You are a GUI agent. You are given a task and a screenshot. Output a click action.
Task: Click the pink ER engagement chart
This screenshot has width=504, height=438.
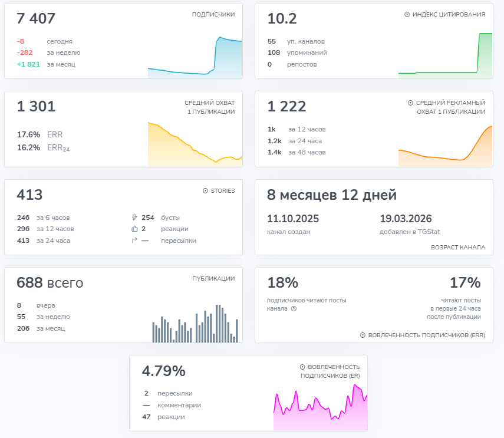click(321, 407)
